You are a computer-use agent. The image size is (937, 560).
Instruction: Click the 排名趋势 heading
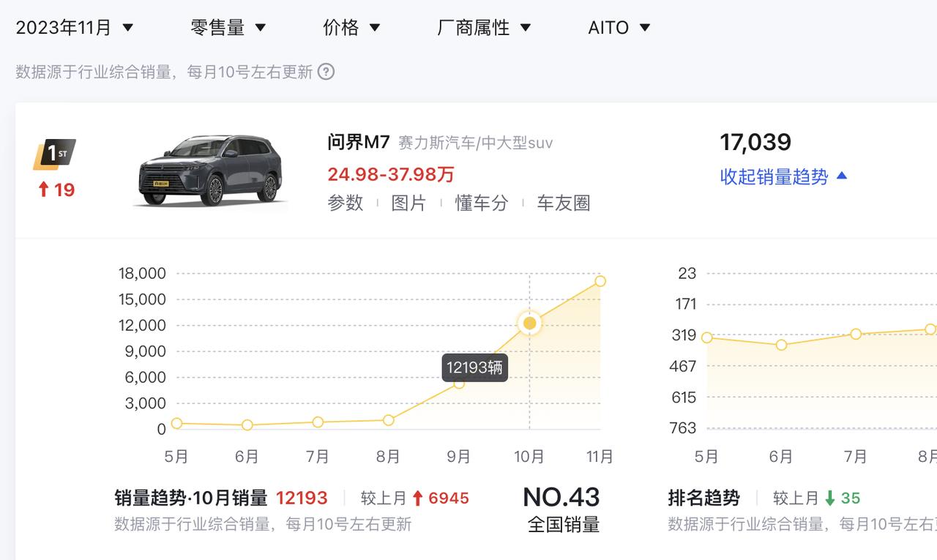(704, 499)
